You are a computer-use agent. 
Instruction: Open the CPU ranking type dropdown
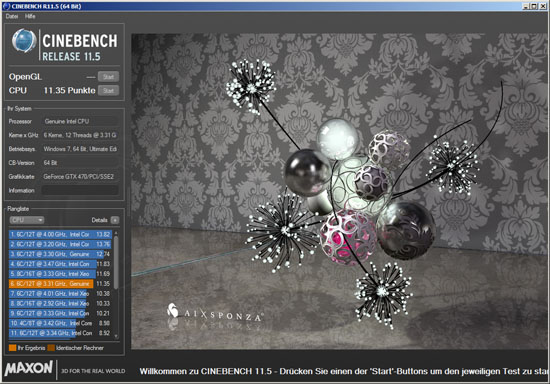click(27, 220)
